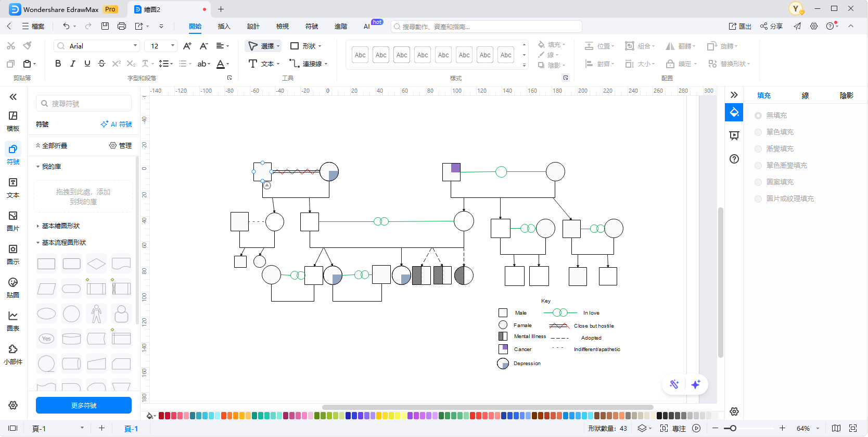This screenshot has width=868, height=437.
Task: Click the 更多符號 (More symbols) button
Action: point(84,405)
